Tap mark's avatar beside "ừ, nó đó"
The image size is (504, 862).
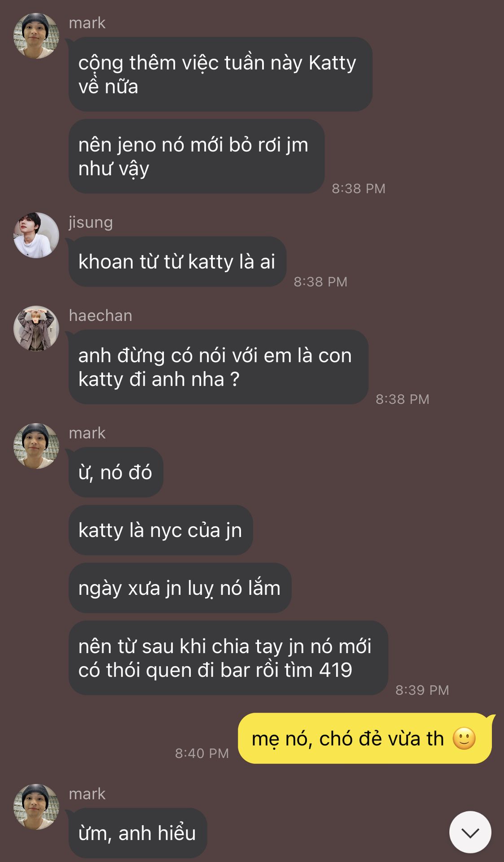tap(36, 446)
